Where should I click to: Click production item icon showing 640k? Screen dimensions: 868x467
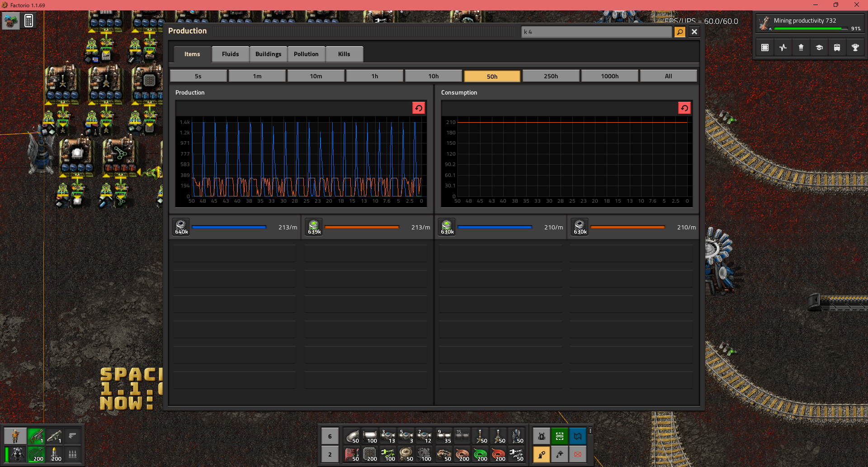[181, 227]
